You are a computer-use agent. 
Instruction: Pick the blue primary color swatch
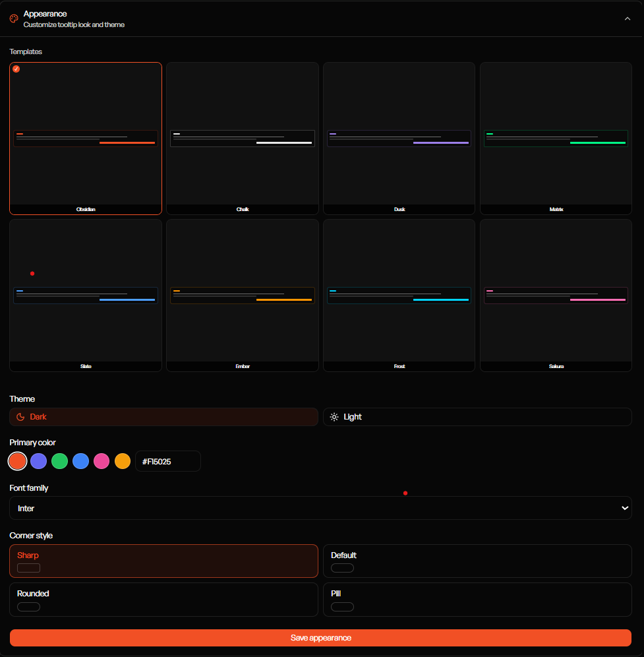click(x=81, y=461)
